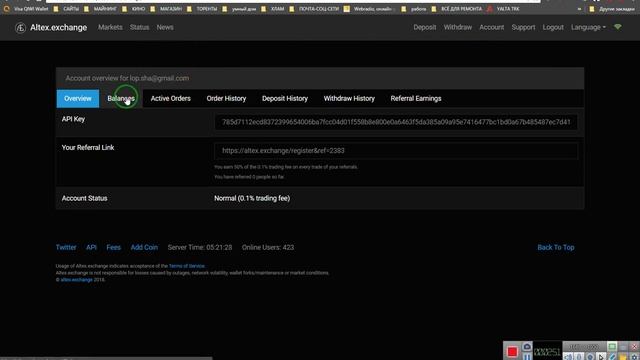
Task: Click the altex.exchange copyright link
Action: 77,280
